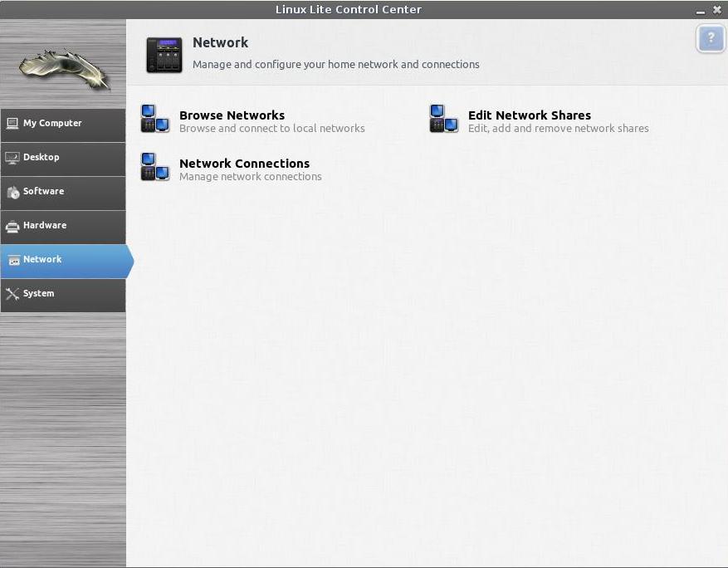Open Network Connections title link
This screenshot has height=568, width=728.
244,163
